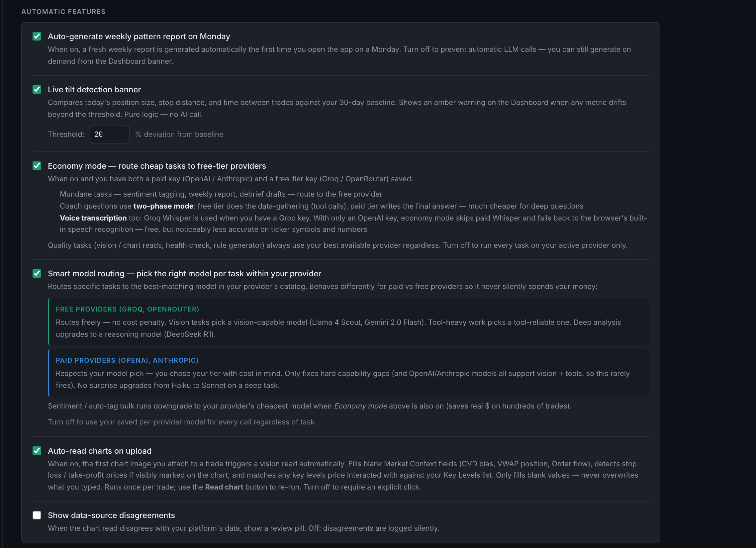756x548 pixels.
Task: Click the FREE PROVIDERS (GROQ, OPENROUTER) heading
Action: click(127, 309)
